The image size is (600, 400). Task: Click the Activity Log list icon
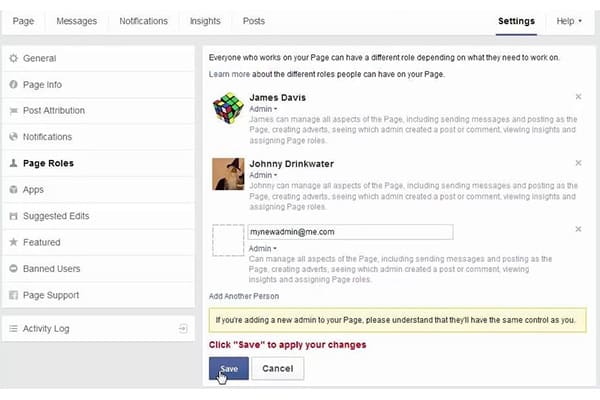pos(13,328)
